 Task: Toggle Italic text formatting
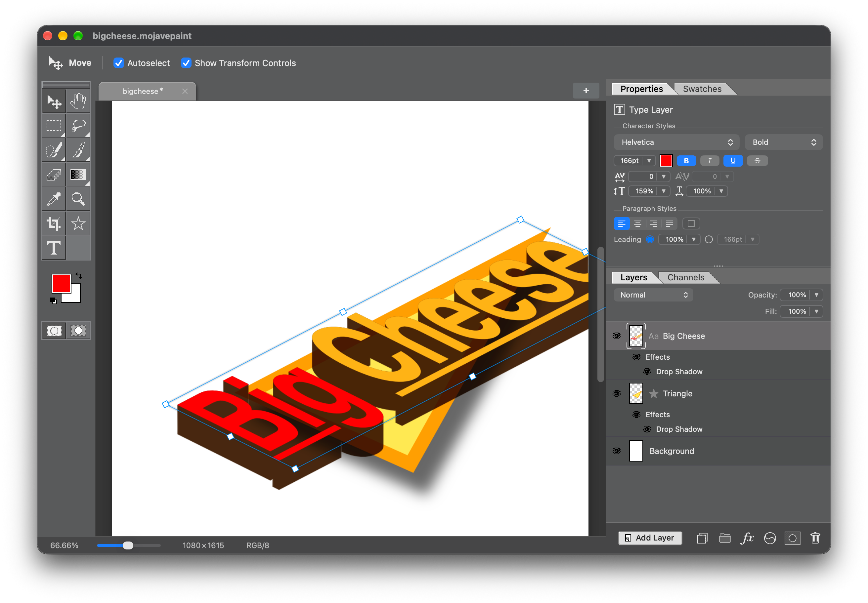tap(709, 161)
